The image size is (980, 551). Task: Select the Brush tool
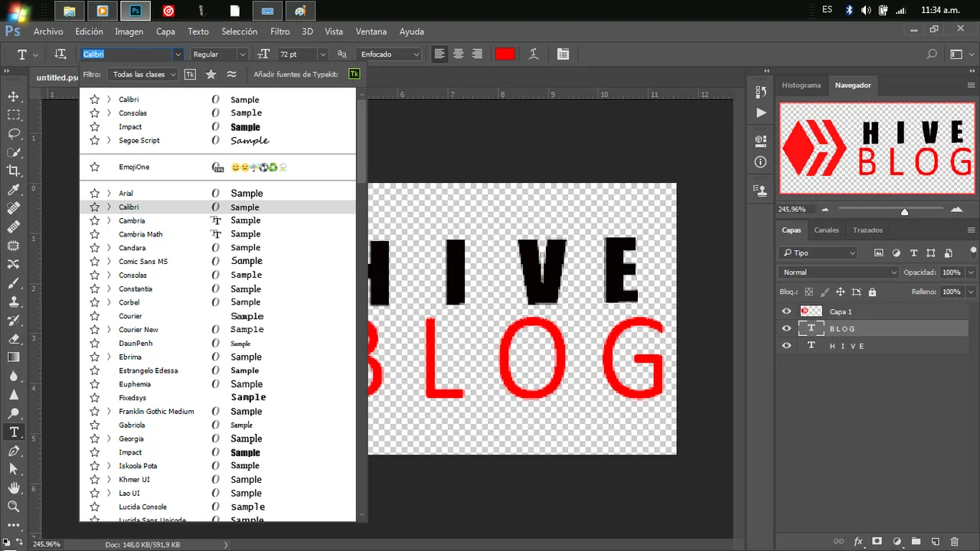pyautogui.click(x=13, y=282)
